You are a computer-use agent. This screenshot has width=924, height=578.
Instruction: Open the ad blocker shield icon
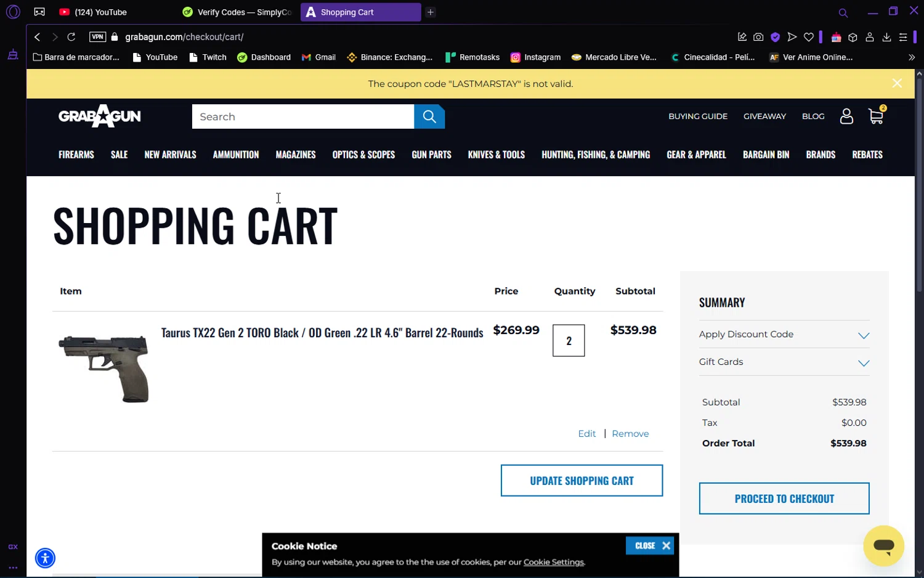776,37
